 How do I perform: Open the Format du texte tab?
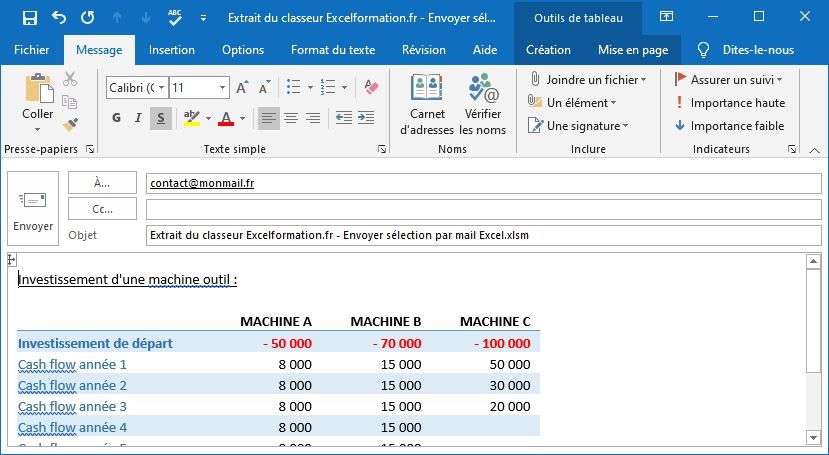coord(333,50)
